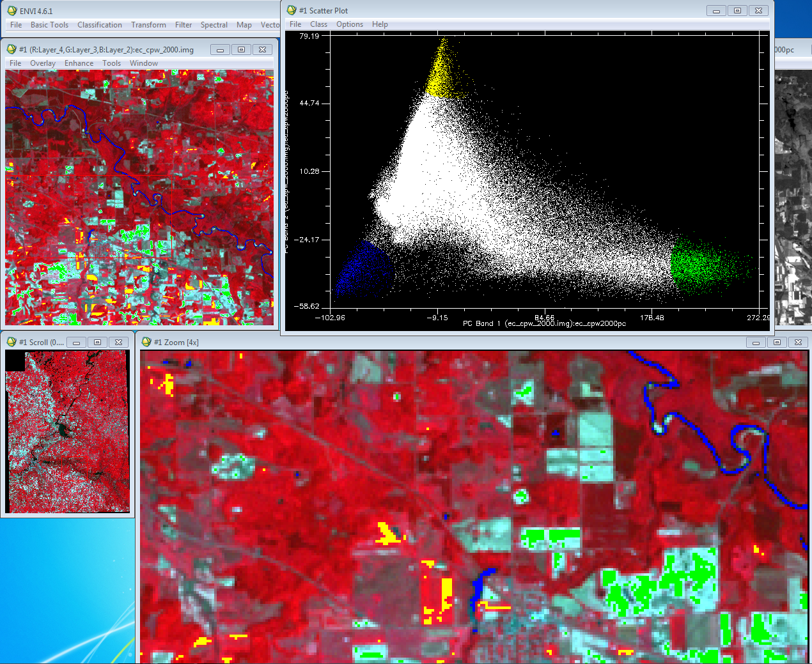Open the Transform menu
The height and width of the screenshot is (664, 812).
(x=148, y=25)
